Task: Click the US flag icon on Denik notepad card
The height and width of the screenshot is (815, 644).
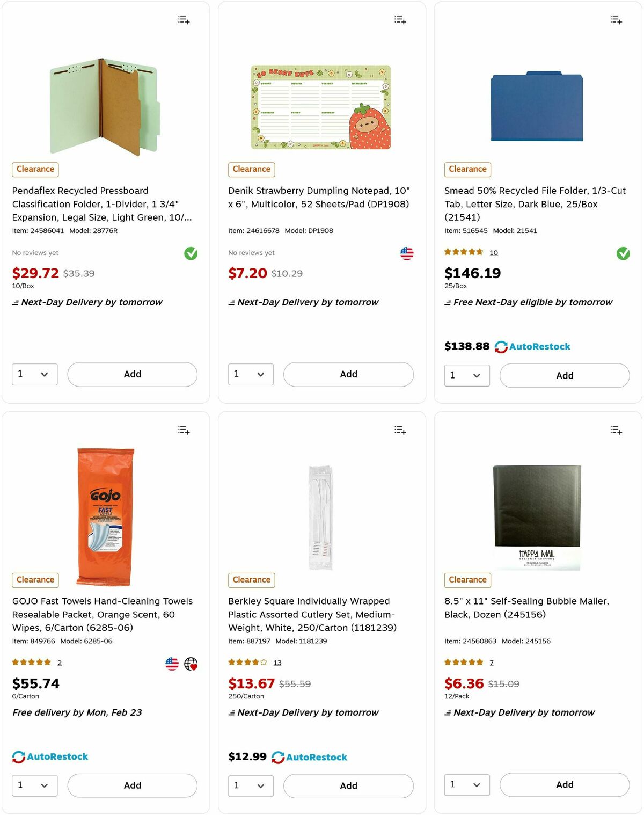Action: 407,253
